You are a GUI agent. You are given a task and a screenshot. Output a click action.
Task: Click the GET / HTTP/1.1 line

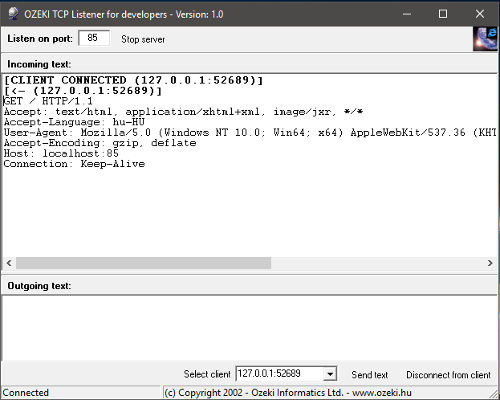pyautogui.click(x=48, y=101)
